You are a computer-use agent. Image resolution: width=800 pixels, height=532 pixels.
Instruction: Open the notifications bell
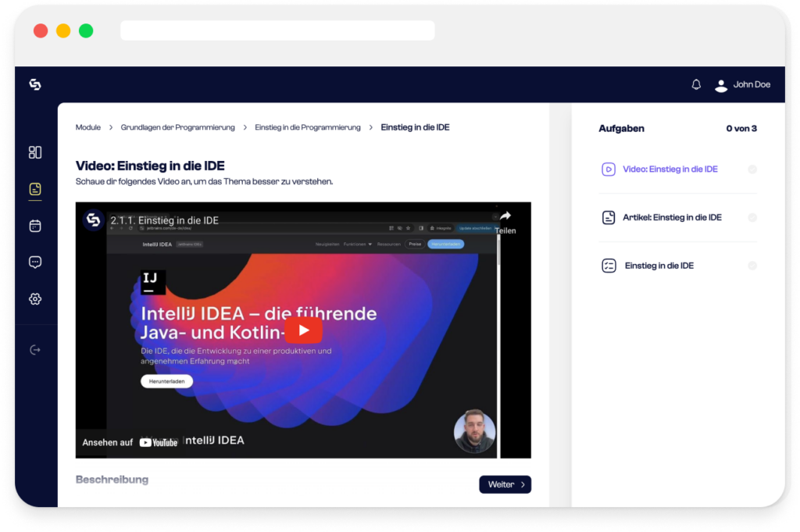click(696, 84)
